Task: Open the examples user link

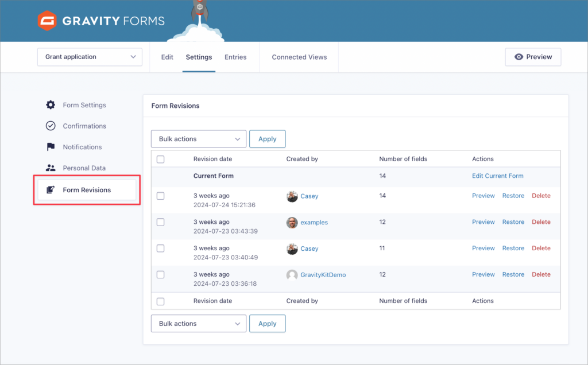Action: [x=314, y=223]
